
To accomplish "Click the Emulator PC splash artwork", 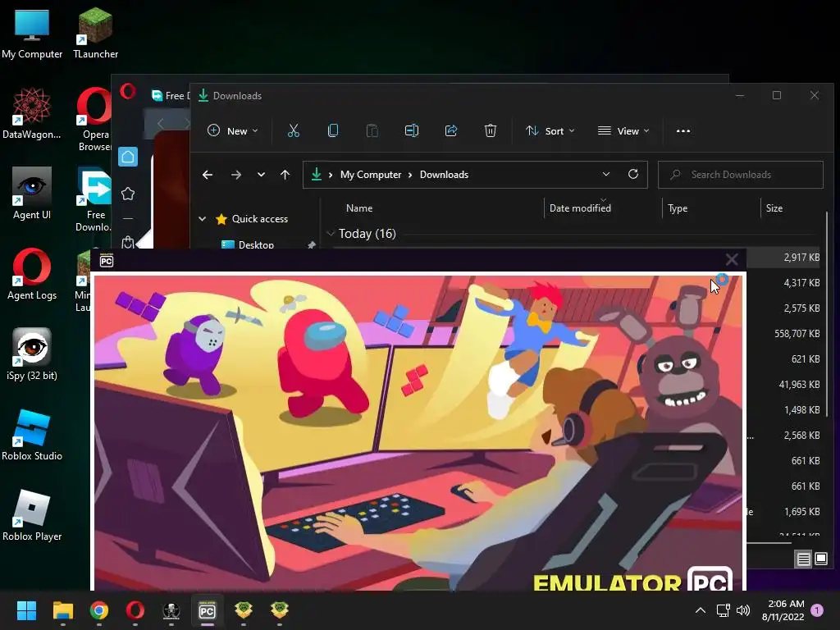I will coord(418,431).
